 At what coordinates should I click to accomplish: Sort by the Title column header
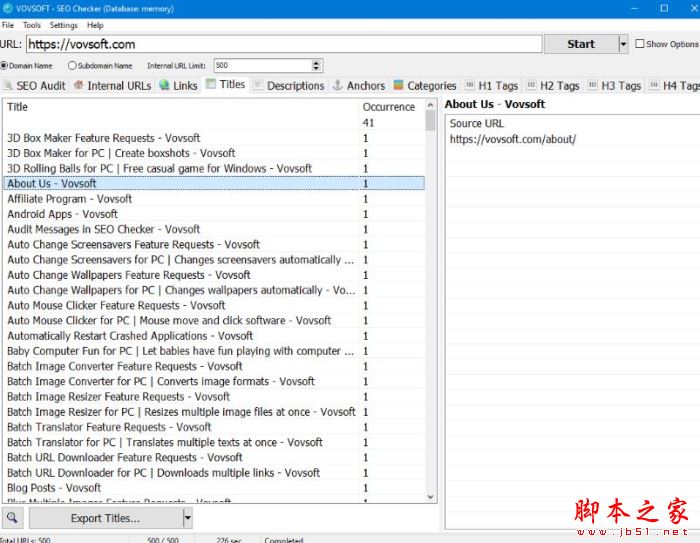(181, 107)
